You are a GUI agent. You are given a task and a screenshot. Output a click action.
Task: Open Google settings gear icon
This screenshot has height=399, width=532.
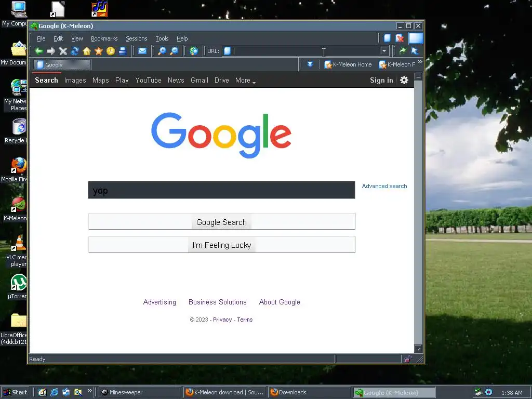[404, 80]
